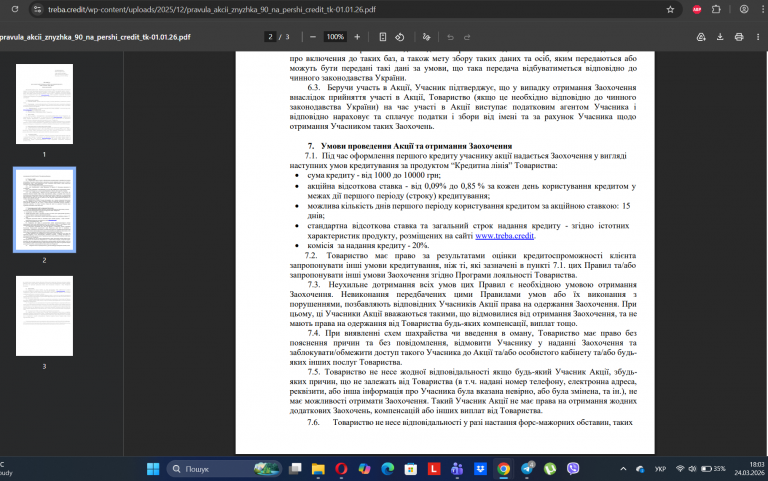Click the taskbar search box Пошук
768x481 pixels.
[x=225, y=469]
